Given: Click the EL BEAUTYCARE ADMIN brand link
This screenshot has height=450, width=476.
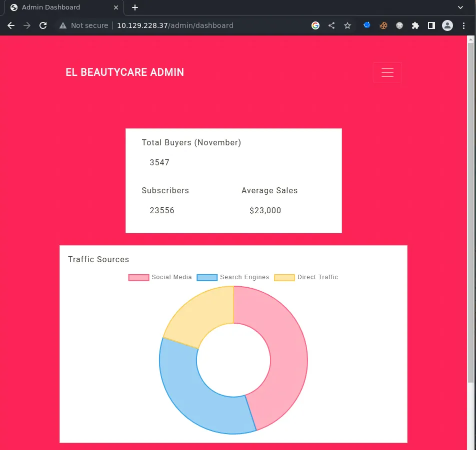Looking at the screenshot, I should 125,72.
